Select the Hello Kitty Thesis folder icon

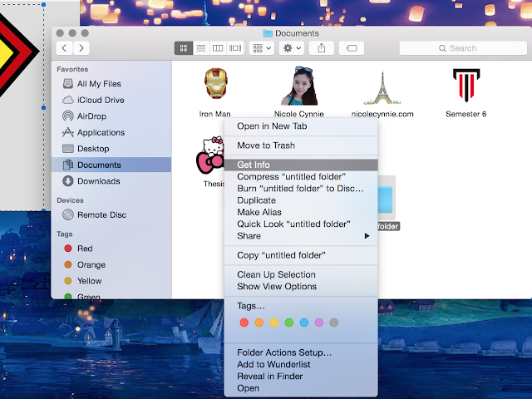coord(210,155)
